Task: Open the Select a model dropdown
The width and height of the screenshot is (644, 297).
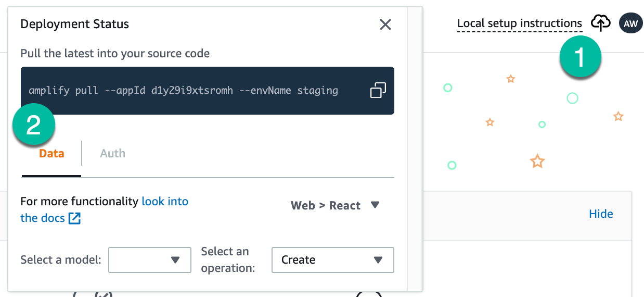Action: click(149, 259)
